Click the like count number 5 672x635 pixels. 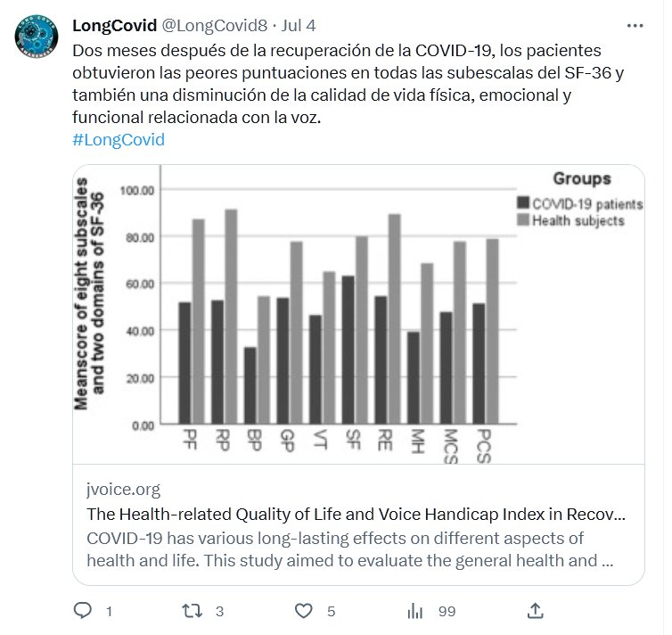point(331,612)
